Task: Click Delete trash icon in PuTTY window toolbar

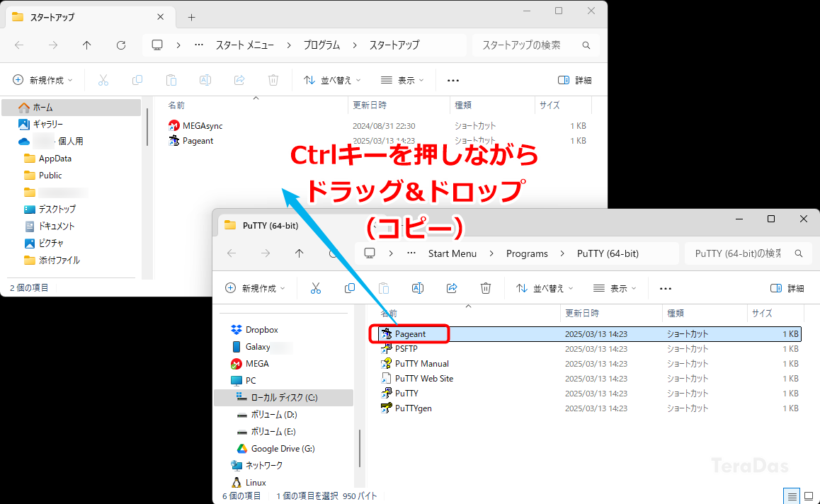Action: click(x=486, y=288)
